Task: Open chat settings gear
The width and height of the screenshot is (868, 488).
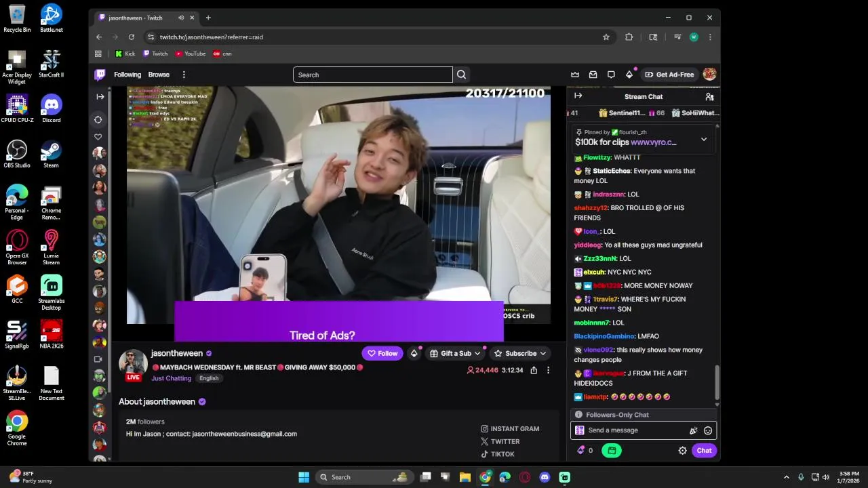Action: (682, 451)
